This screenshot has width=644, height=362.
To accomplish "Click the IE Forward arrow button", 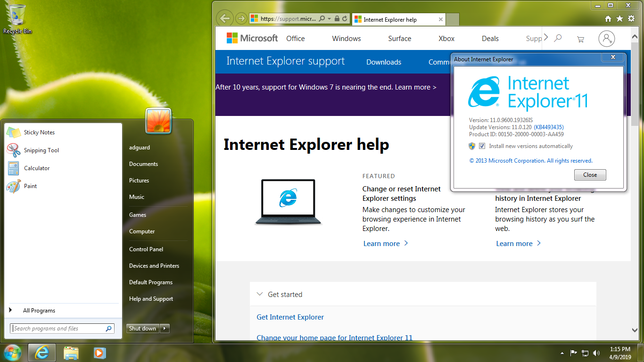I will click(x=241, y=19).
